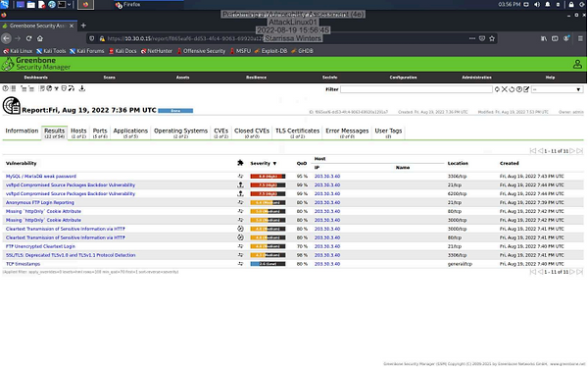
Task: Open the corresponding task icon in toolbar
Action: coord(42,88)
